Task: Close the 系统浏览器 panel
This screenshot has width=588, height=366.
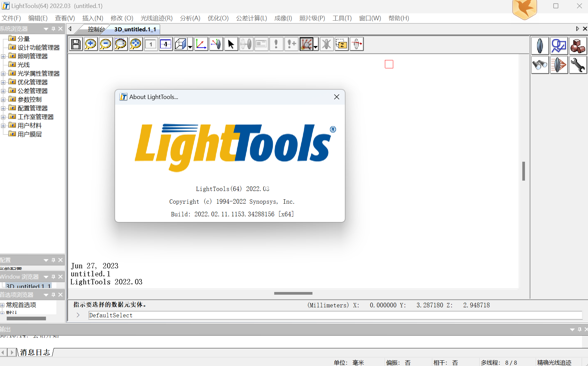Action: pyautogui.click(x=60, y=29)
